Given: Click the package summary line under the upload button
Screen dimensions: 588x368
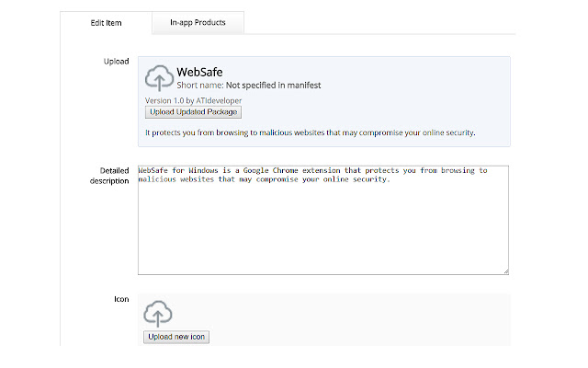Looking at the screenshot, I should click(310, 133).
